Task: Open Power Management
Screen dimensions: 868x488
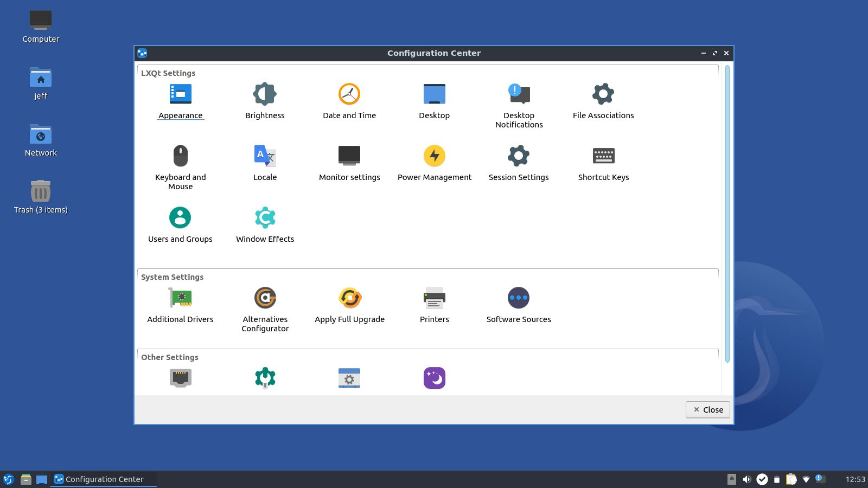Action: 434,163
